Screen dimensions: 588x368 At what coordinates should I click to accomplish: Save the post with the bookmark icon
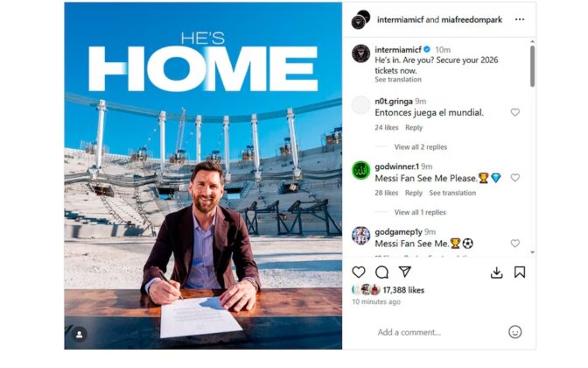coord(520,272)
